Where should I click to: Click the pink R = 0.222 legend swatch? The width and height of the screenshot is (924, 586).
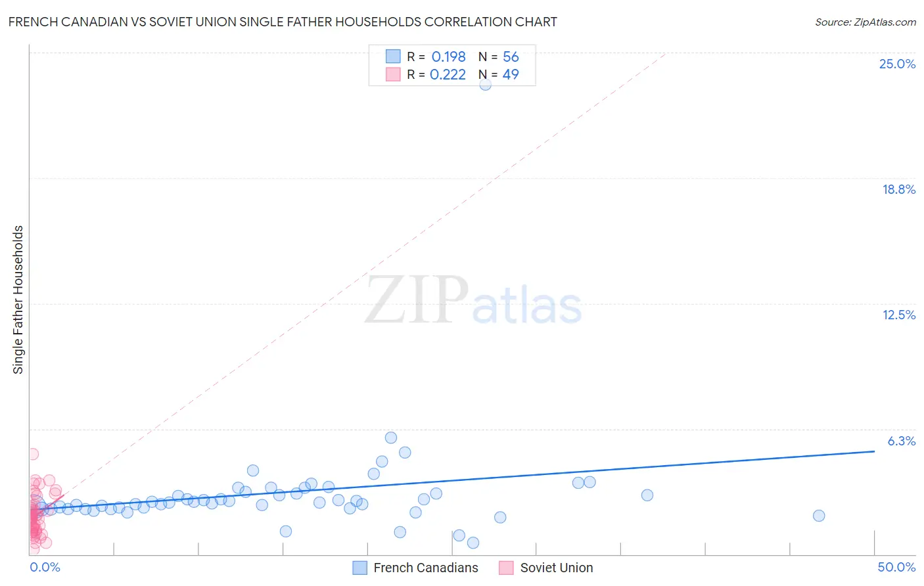point(393,74)
